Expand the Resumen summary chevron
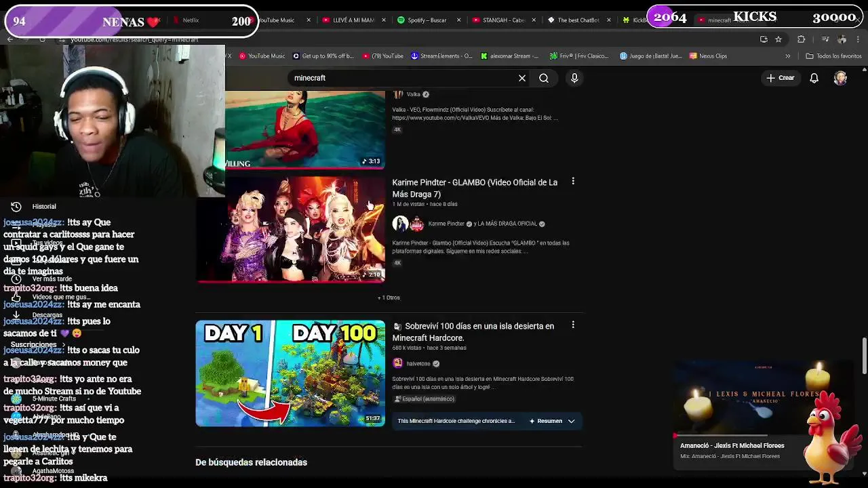868x488 pixels. (x=571, y=421)
